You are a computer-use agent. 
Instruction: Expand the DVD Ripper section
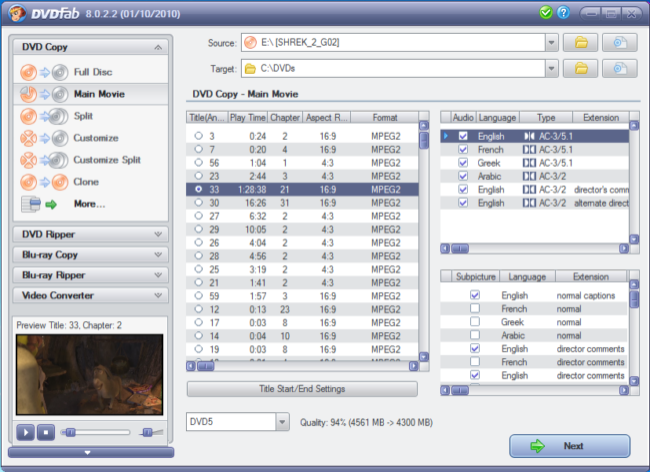coord(90,234)
